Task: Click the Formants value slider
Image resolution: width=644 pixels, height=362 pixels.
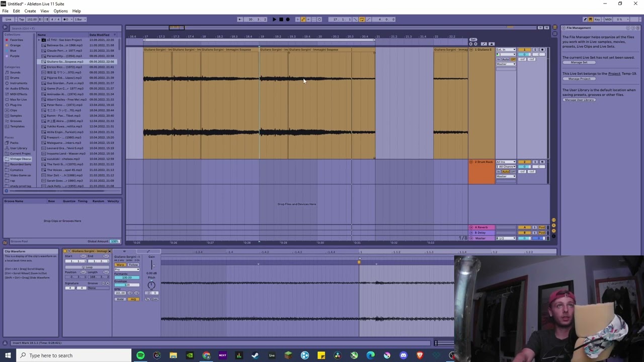Action: 127,278
